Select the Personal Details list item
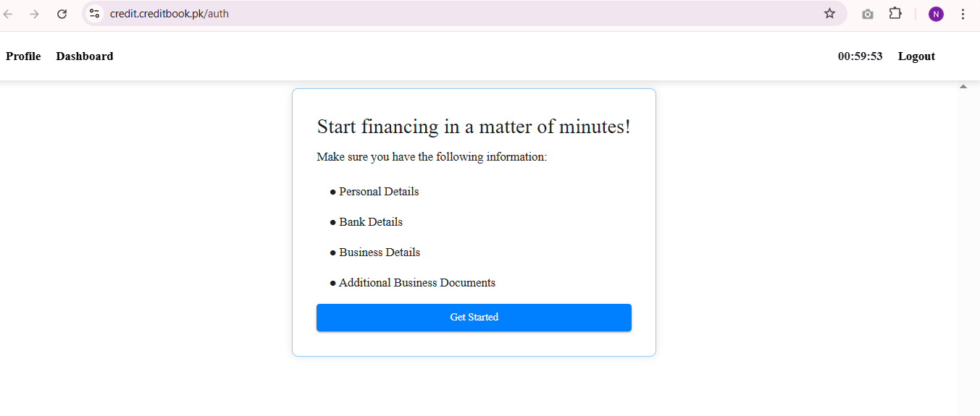 point(379,192)
